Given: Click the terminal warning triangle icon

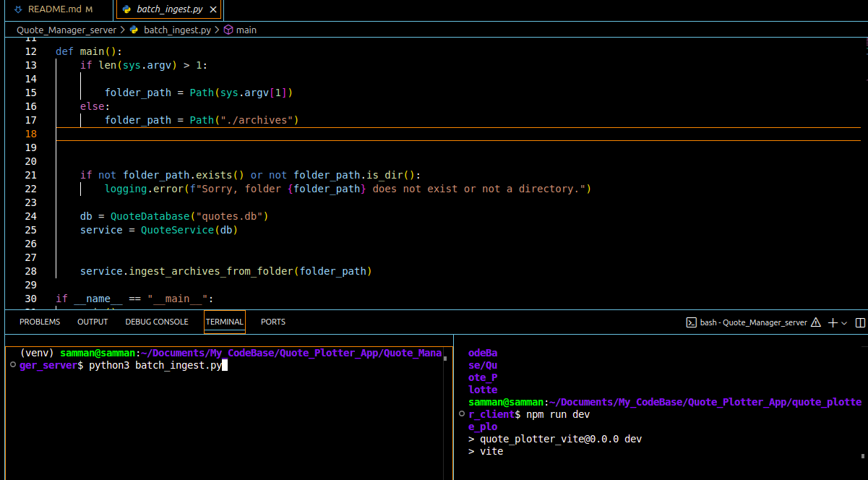Looking at the screenshot, I should (x=816, y=322).
